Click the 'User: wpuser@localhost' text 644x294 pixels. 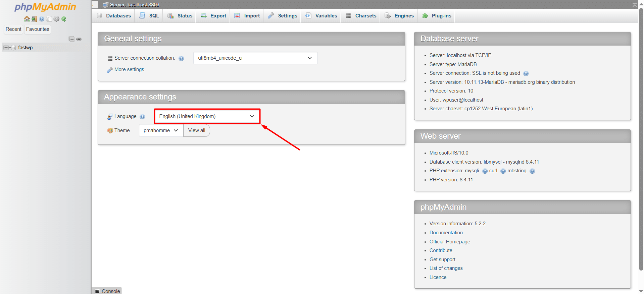456,100
